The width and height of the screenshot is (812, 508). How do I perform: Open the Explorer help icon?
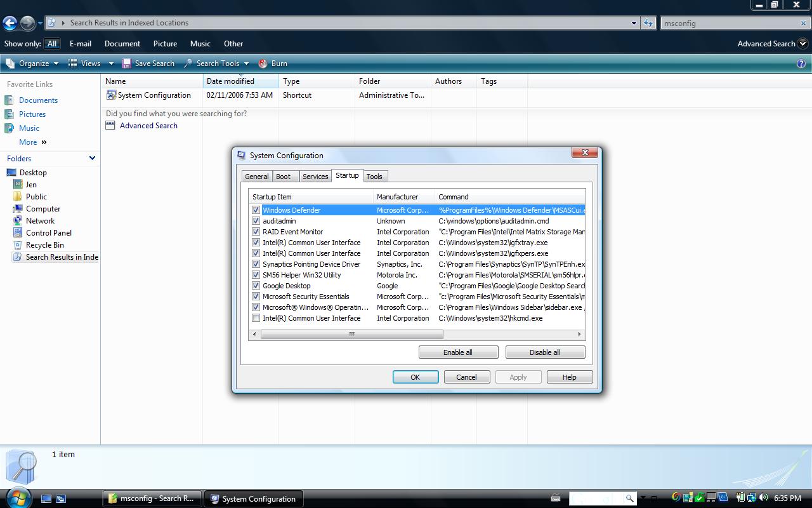pos(801,63)
